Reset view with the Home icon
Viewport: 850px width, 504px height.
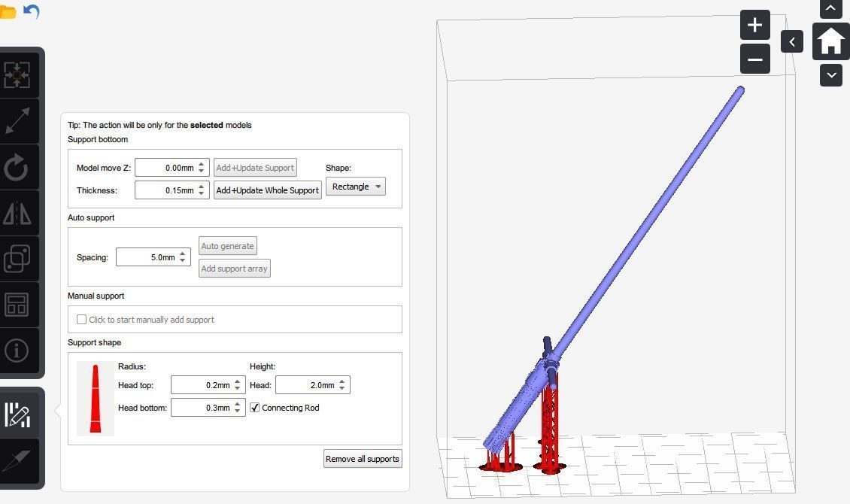point(830,41)
